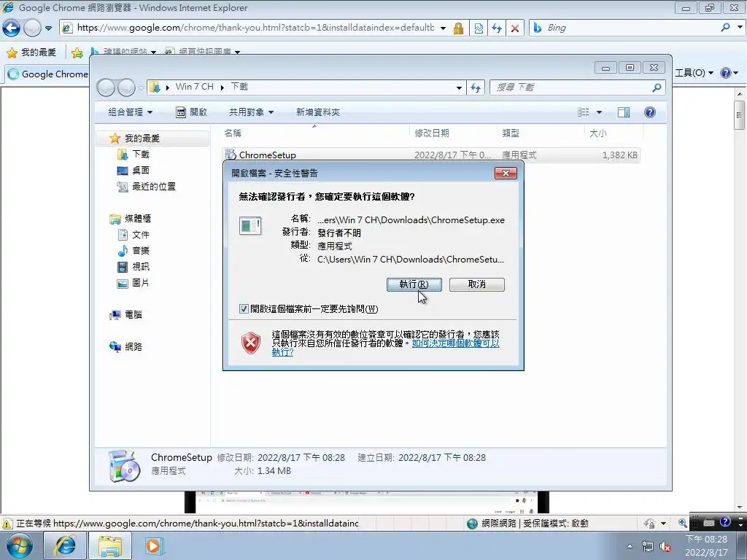Image resolution: width=747 pixels, height=560 pixels.
Task: Open 工具(O) menu in IE
Action: [694, 73]
